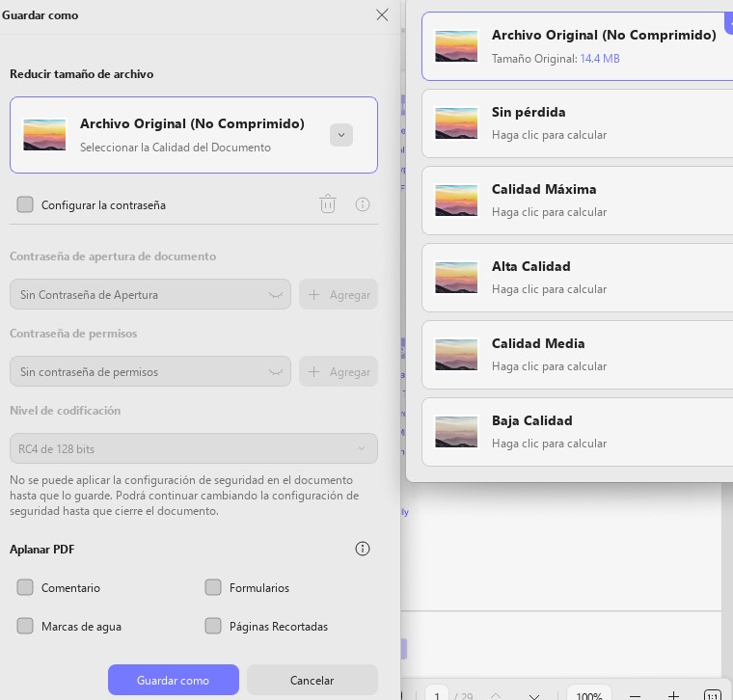Pick the Baja Calidad option
The width and height of the screenshot is (733, 700).
pyautogui.click(x=578, y=432)
